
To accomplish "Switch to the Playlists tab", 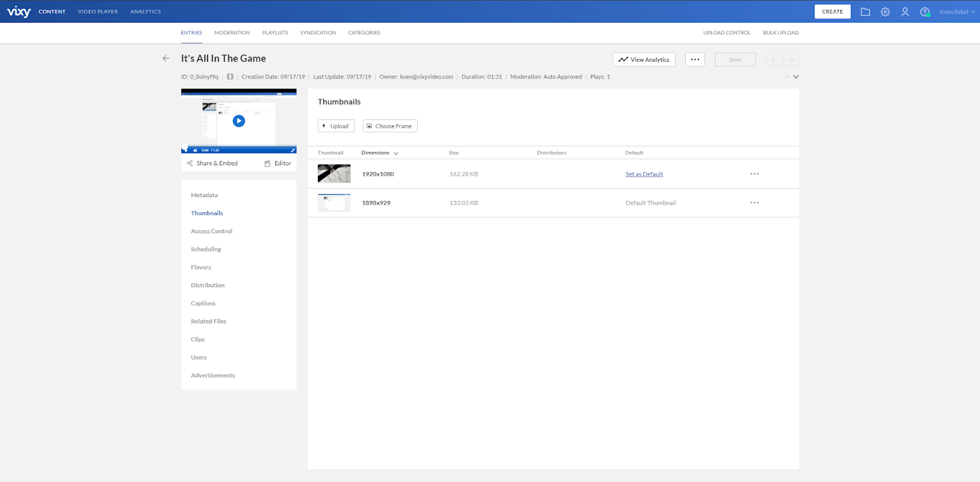I will pos(275,33).
